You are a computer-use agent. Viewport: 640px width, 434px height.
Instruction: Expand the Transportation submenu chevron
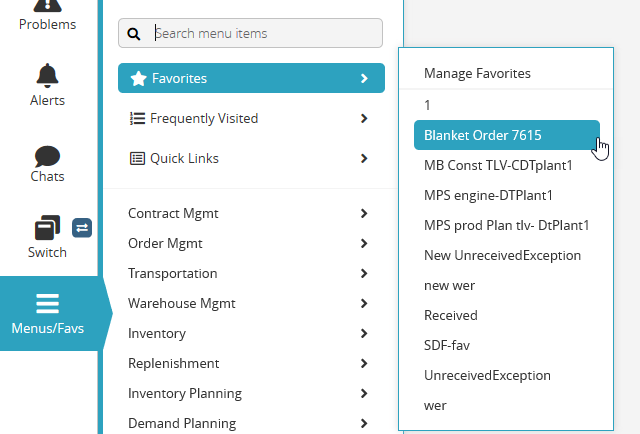coord(364,273)
